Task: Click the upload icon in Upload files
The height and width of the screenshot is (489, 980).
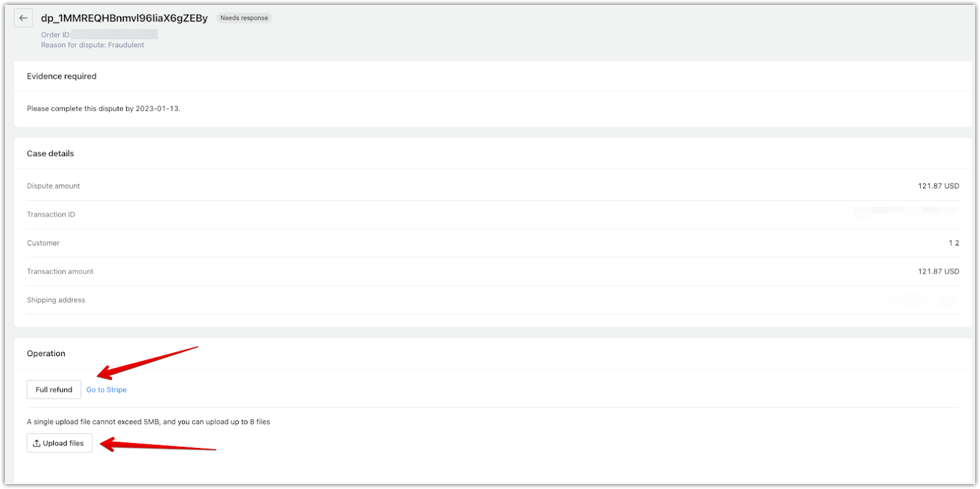Action: pos(37,443)
